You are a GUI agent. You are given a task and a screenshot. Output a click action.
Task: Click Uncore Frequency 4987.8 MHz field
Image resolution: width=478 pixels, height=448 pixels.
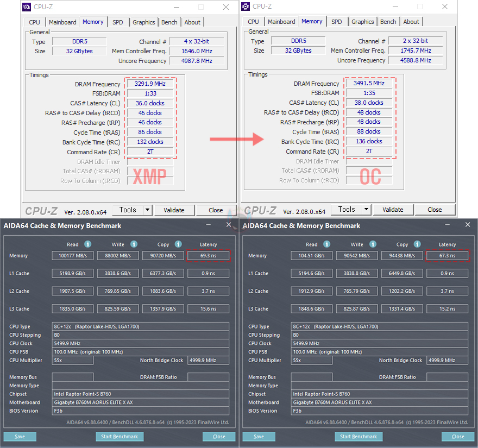pyautogui.click(x=197, y=61)
